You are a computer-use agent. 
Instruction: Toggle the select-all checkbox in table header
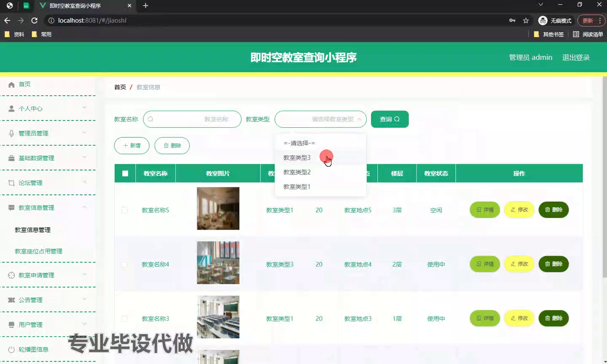125,173
